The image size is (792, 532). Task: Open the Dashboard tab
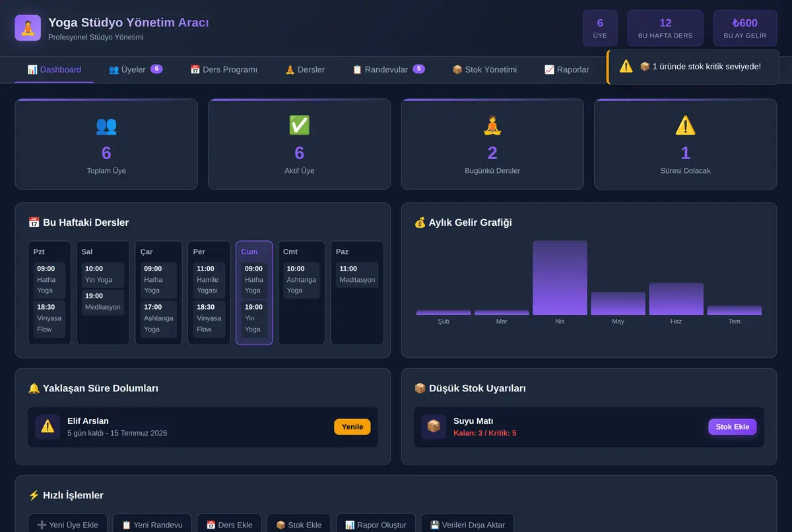click(54, 69)
